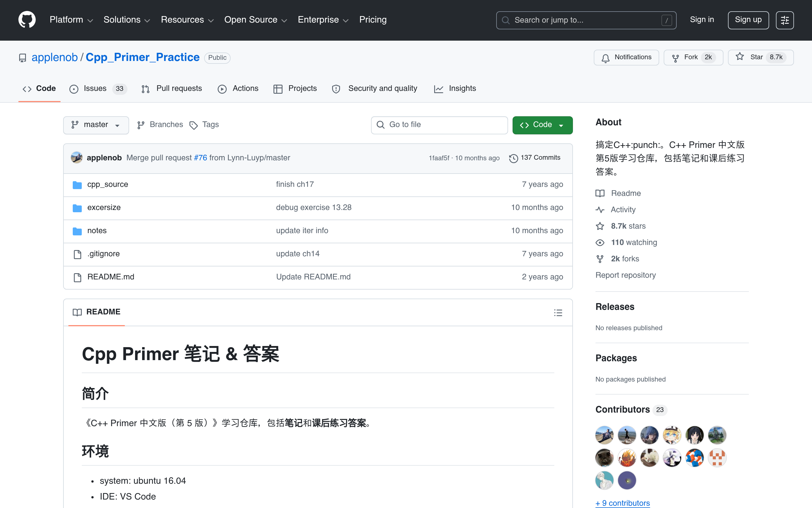Click the repository icon beside applenob

pos(23,58)
